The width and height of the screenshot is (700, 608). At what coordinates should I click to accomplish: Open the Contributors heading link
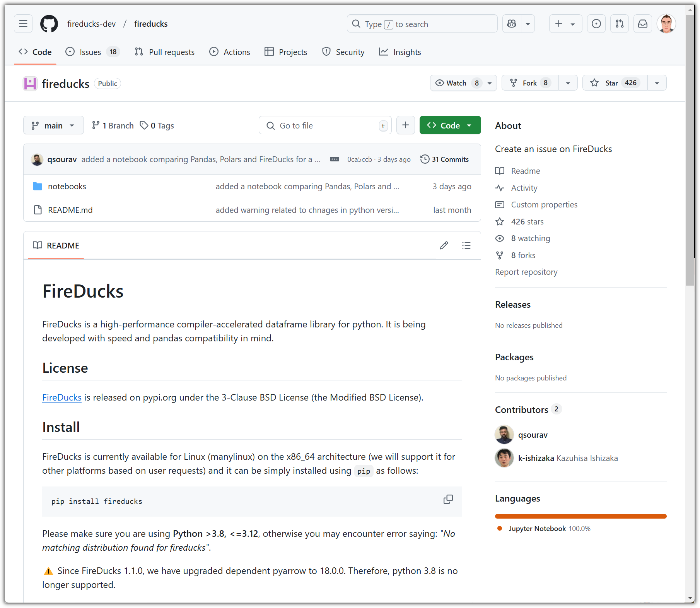(x=528, y=409)
